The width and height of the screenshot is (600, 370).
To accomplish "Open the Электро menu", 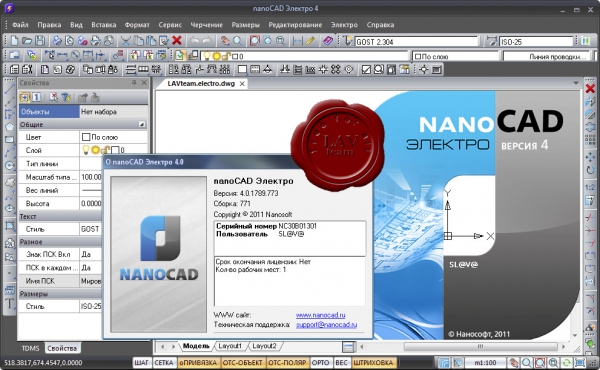I will click(344, 25).
